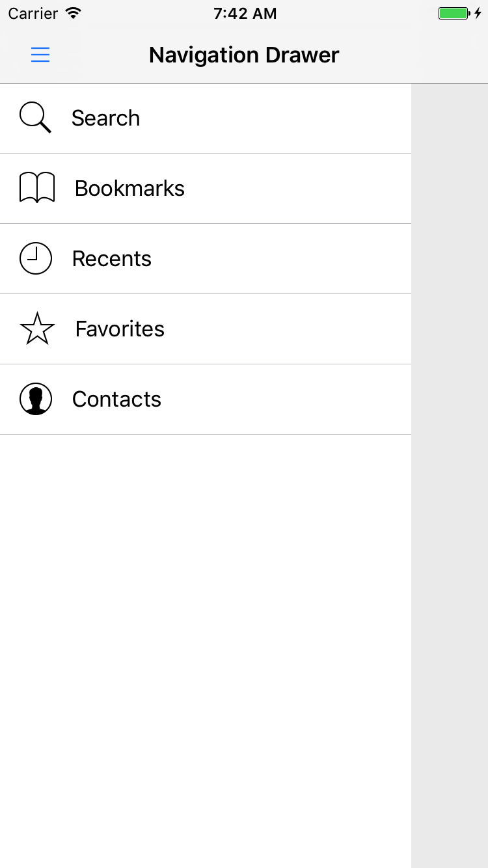Tap the Carrier label in status bar
488x868 pixels.
(x=33, y=14)
